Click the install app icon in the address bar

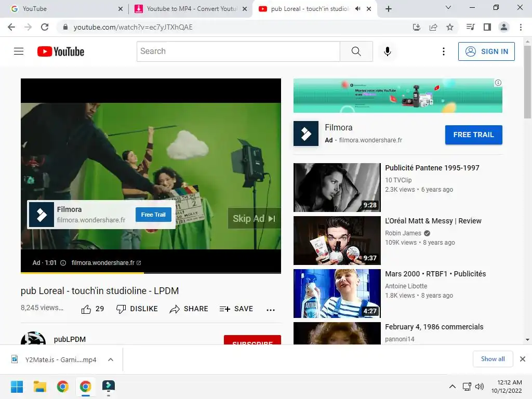click(x=416, y=27)
